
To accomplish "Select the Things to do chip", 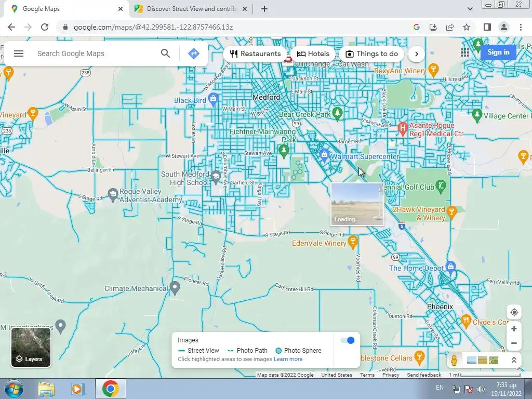I will pos(371,54).
